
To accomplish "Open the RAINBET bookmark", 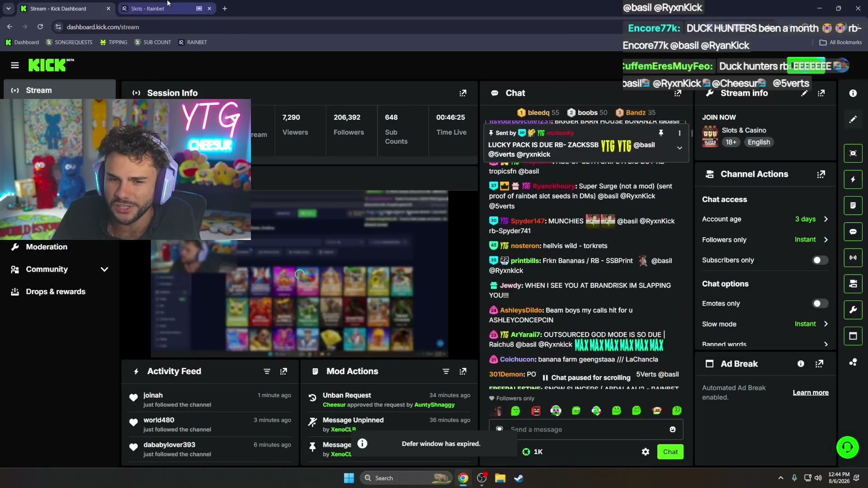I will coord(192,42).
